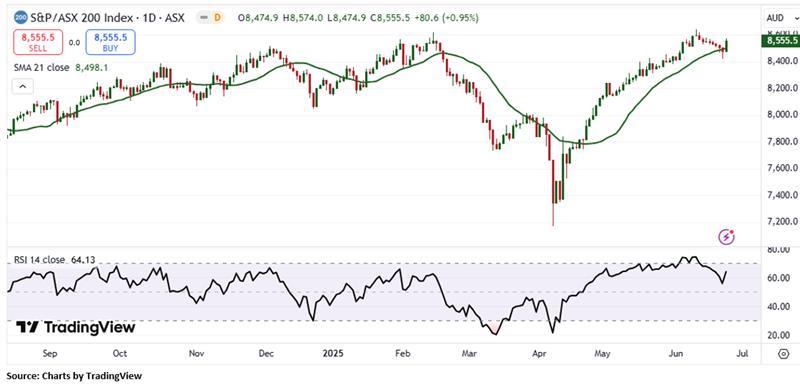Click the Feb label on the time axis
This screenshot has height=389, width=800.
click(404, 353)
